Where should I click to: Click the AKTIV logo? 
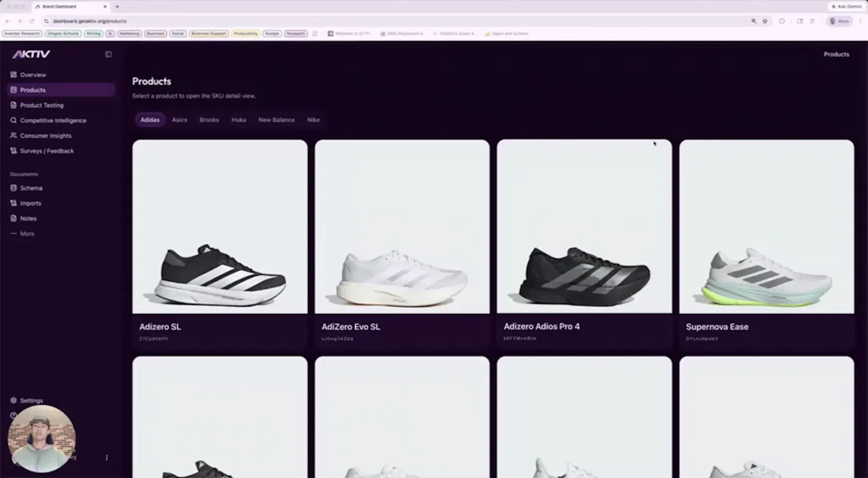(31, 54)
